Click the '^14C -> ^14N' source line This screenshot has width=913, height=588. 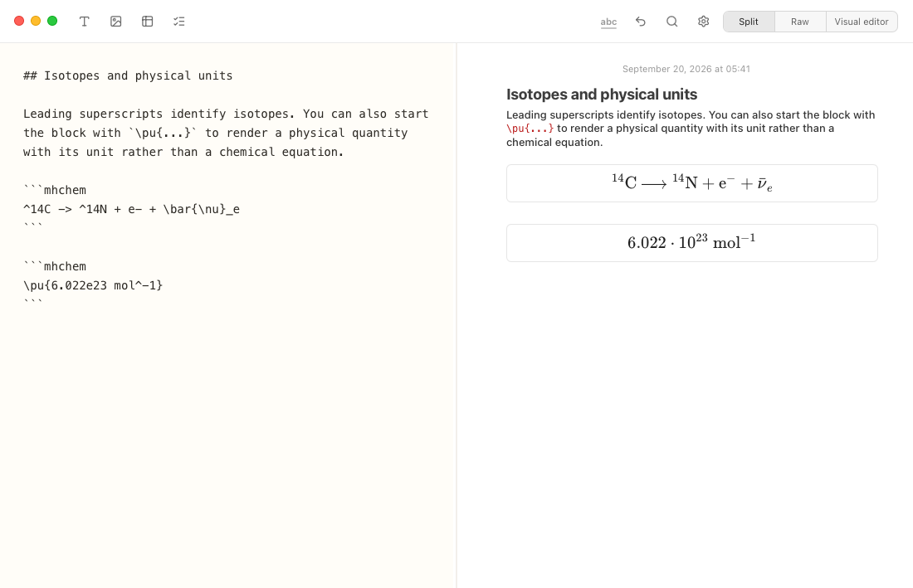pyautogui.click(x=132, y=209)
